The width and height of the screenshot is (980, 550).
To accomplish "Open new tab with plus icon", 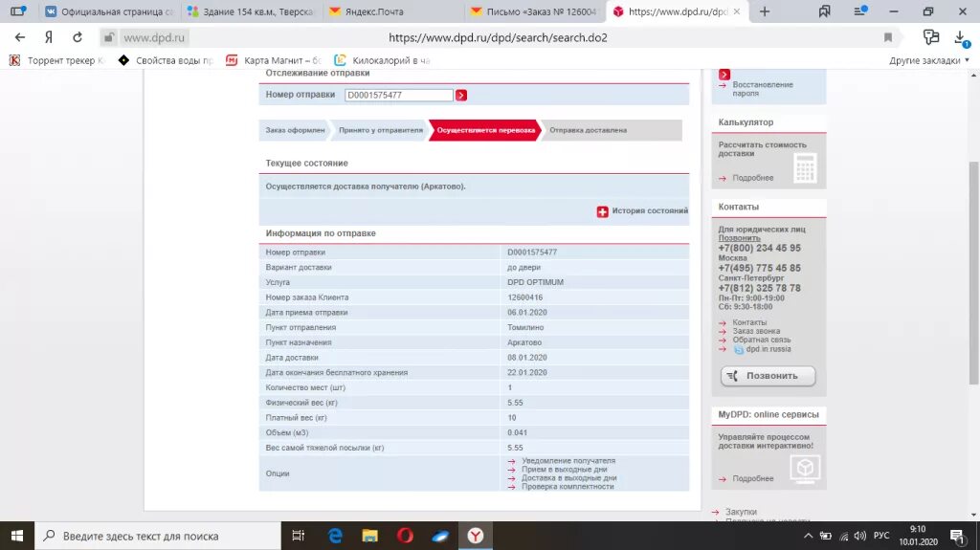I will [x=765, y=11].
